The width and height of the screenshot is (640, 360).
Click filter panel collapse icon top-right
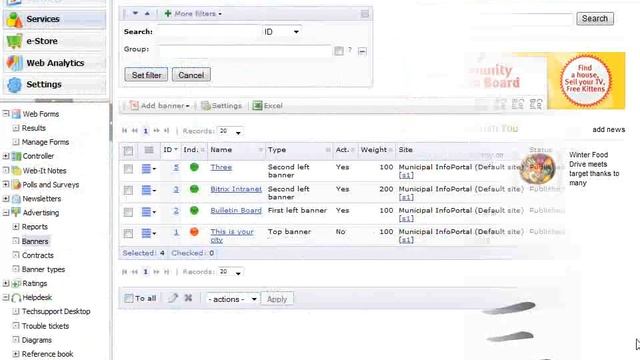[364, 14]
